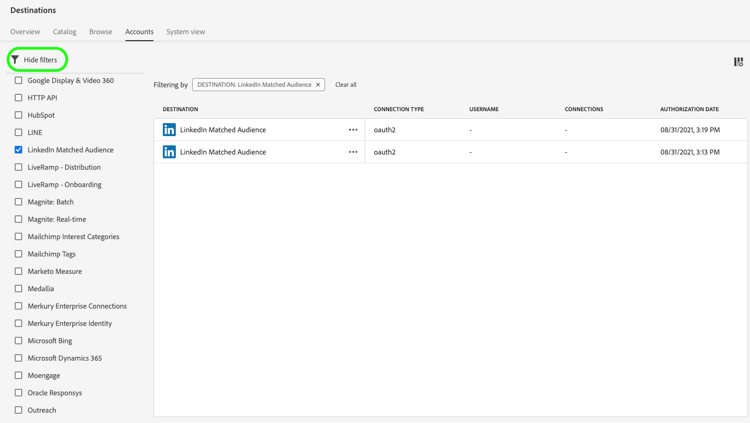
Task: Click the Hide filters label
Action: point(40,60)
